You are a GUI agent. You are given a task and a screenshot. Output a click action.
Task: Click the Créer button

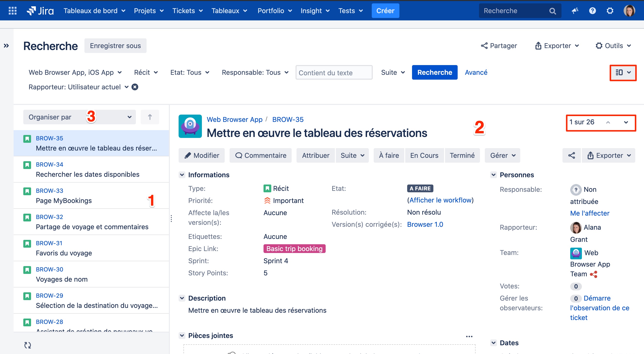[x=385, y=11]
